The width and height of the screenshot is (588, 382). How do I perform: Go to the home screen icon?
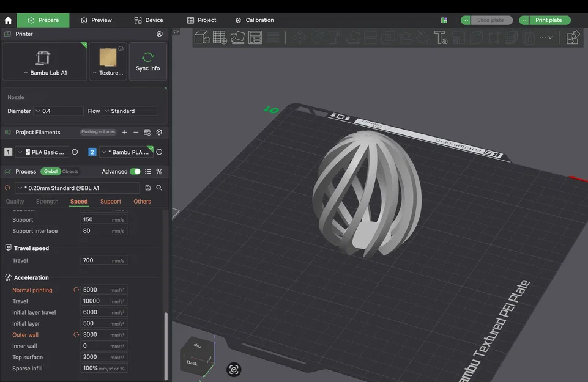point(8,20)
